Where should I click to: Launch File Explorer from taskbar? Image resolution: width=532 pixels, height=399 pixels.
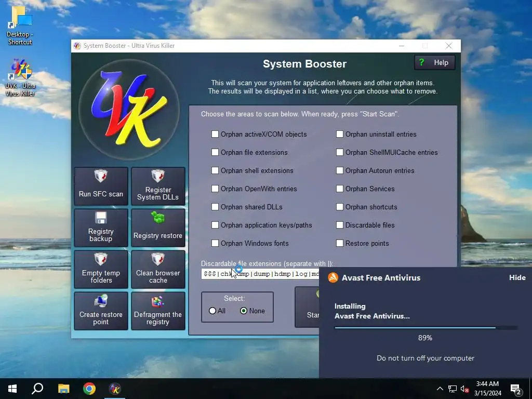[x=63, y=389]
